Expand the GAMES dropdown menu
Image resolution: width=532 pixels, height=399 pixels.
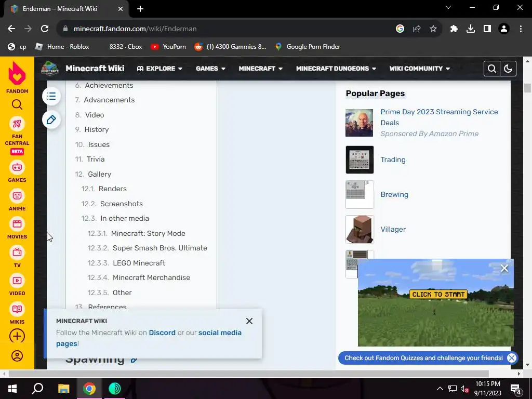(x=210, y=69)
